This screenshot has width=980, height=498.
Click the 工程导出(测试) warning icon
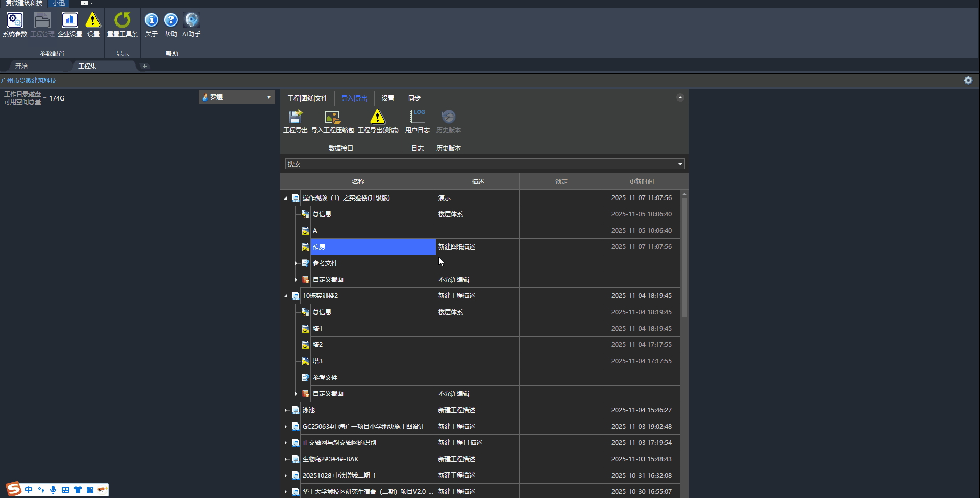(378, 117)
